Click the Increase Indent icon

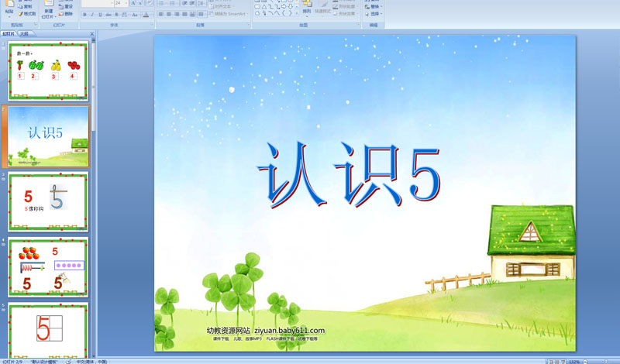coord(192,3)
